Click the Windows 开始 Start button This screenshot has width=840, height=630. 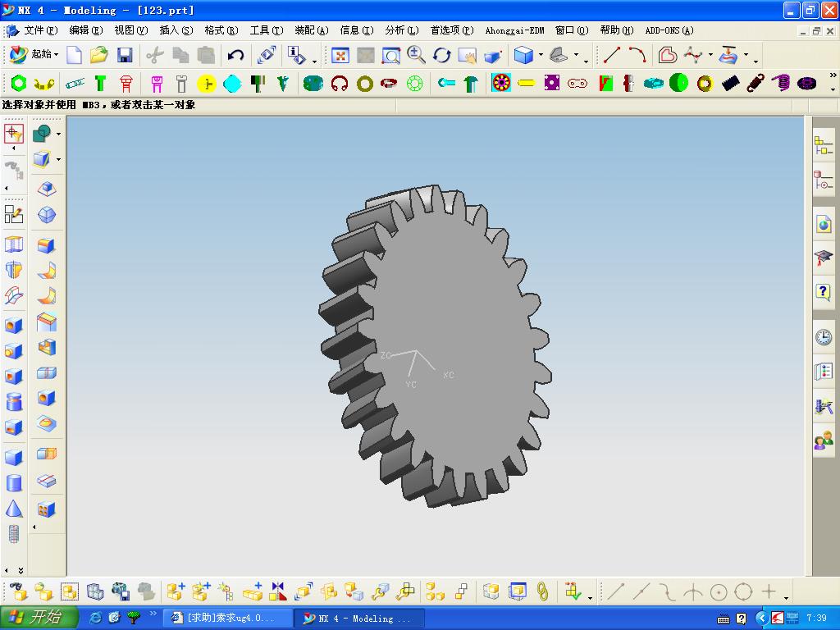coord(39,618)
